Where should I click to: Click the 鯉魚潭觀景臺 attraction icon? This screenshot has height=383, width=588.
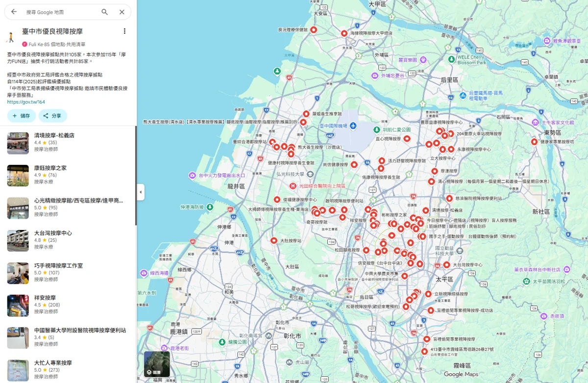546,41
